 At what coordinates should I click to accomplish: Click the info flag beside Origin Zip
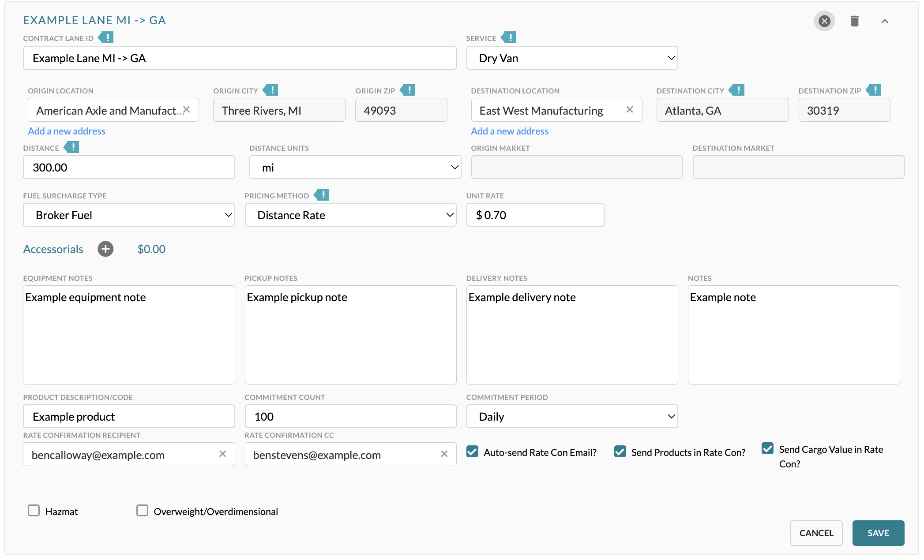point(408,90)
